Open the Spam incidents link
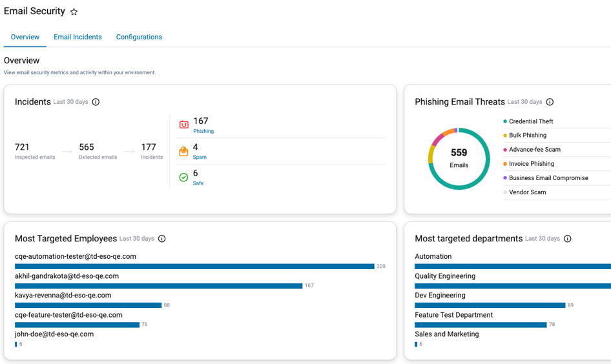The width and height of the screenshot is (611, 364). click(200, 157)
